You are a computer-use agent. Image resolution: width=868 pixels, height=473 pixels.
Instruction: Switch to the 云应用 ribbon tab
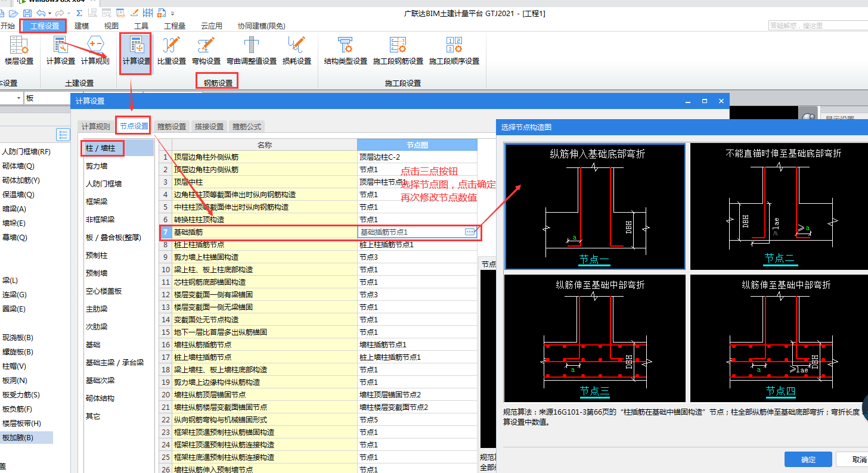(212, 26)
